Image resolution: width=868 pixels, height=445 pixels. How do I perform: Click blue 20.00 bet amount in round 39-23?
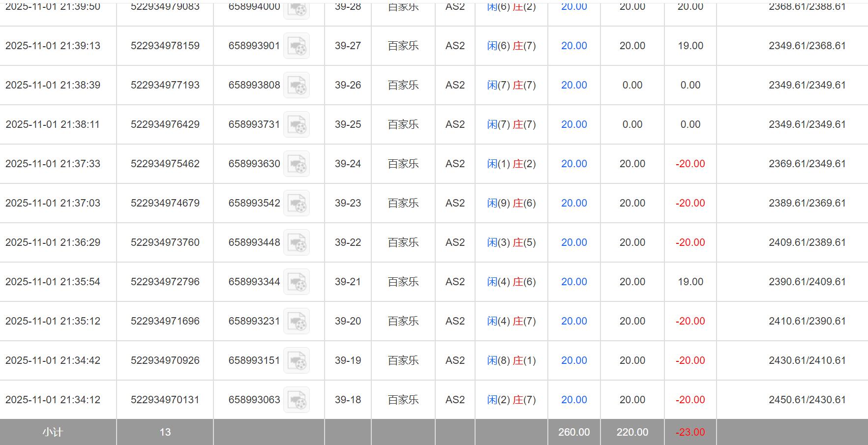(x=574, y=203)
